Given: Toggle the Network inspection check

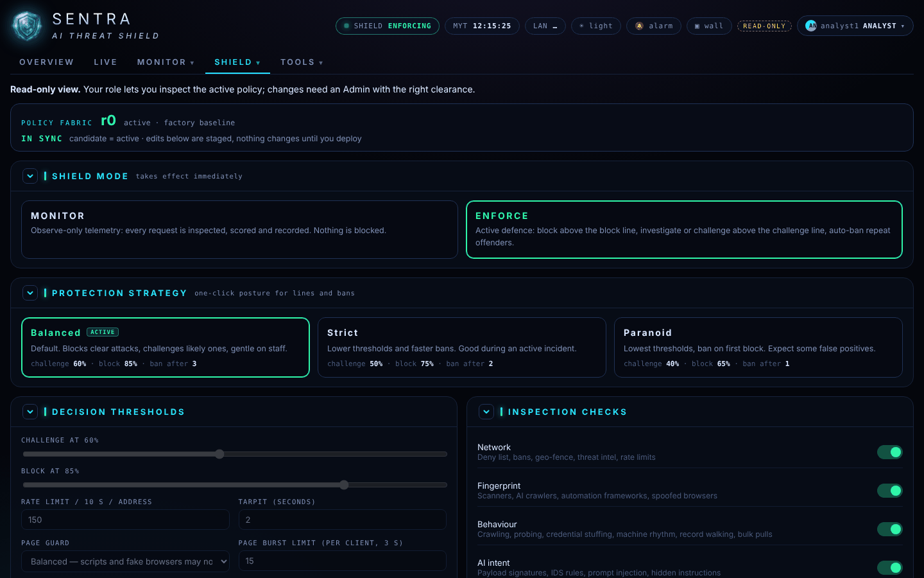Looking at the screenshot, I should [x=890, y=452].
